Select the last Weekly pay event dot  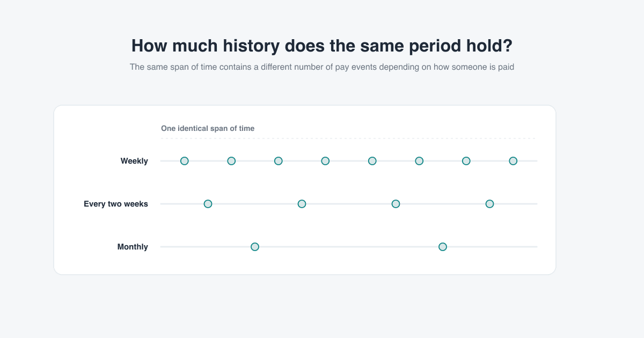(x=513, y=161)
